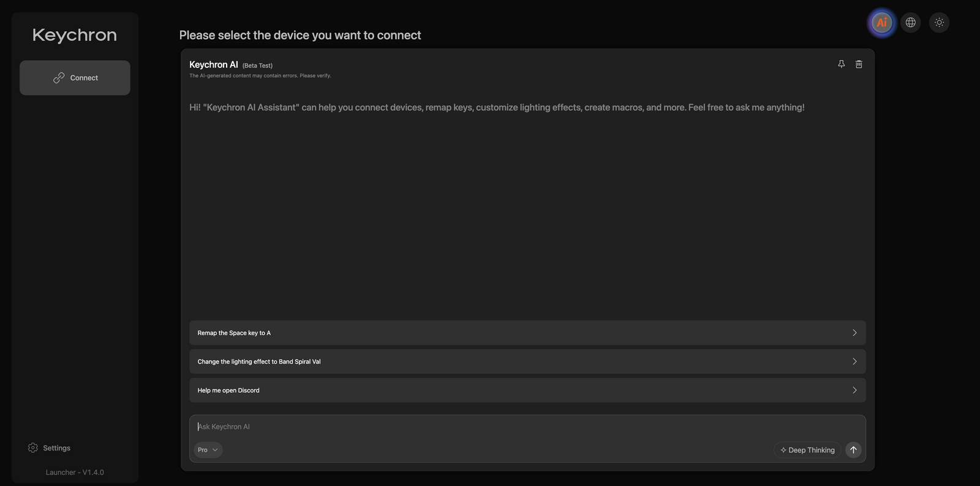Expand chevron on Band Spiral Val suggestion
Viewport: 980px width, 486px height.
click(x=854, y=362)
